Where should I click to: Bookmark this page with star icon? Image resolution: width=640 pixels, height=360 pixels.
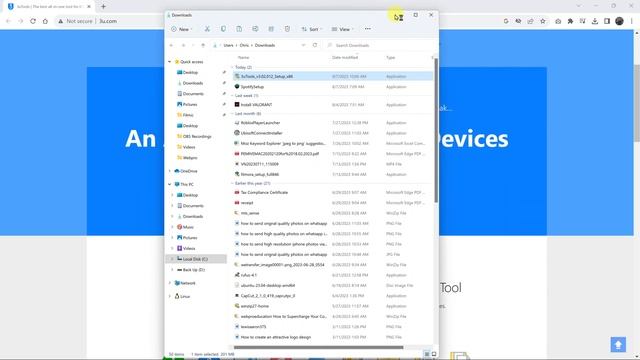click(542, 21)
